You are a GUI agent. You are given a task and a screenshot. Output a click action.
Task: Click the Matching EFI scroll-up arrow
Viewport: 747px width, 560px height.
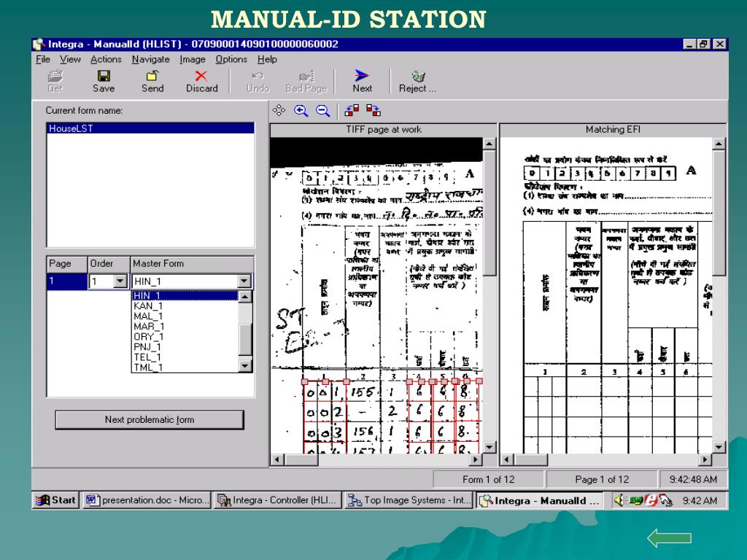(x=719, y=144)
